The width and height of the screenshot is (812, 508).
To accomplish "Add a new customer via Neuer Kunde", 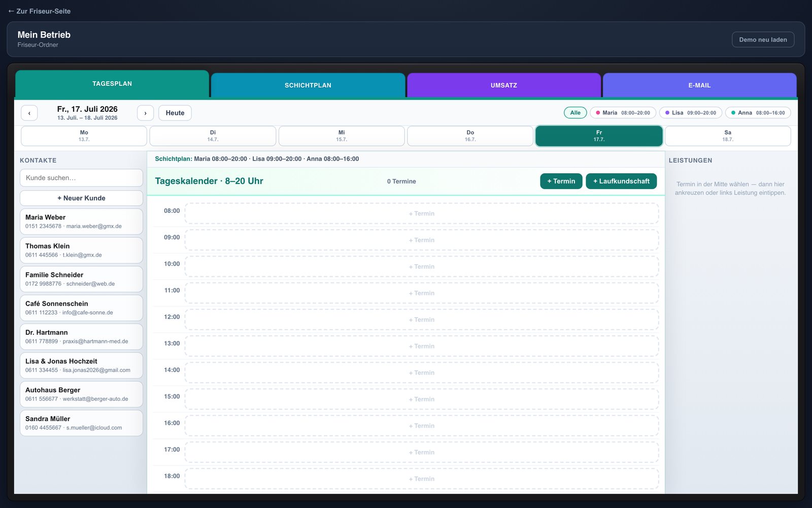I will 81,198.
